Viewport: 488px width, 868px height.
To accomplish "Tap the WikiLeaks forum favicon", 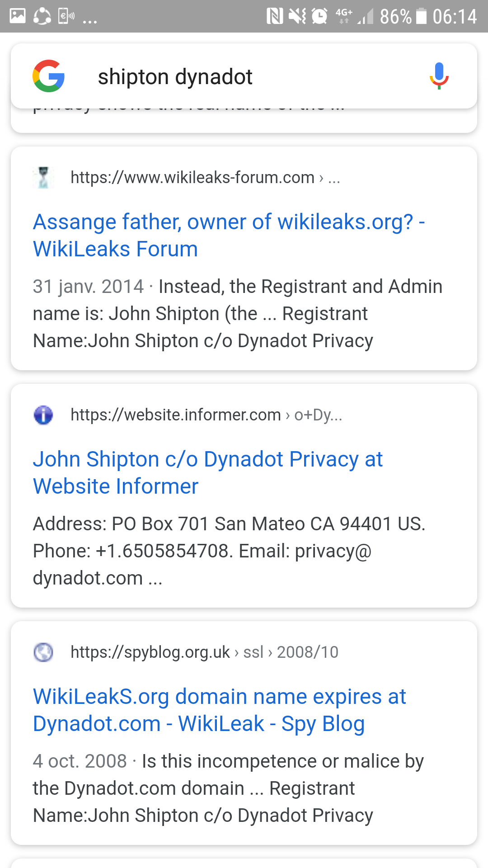I will point(43,177).
